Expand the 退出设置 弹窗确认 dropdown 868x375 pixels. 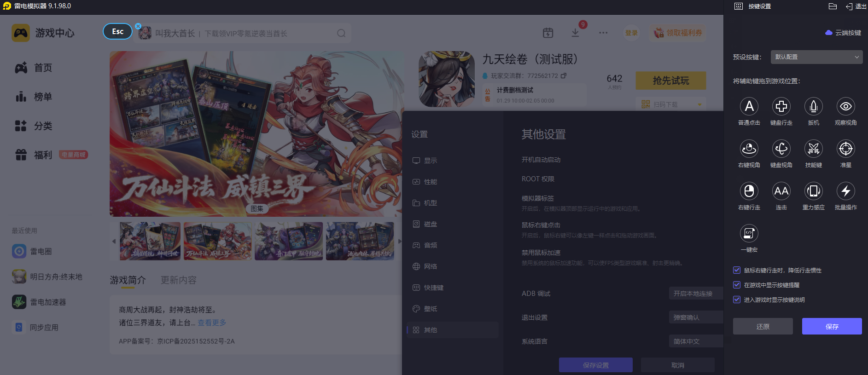click(x=696, y=317)
